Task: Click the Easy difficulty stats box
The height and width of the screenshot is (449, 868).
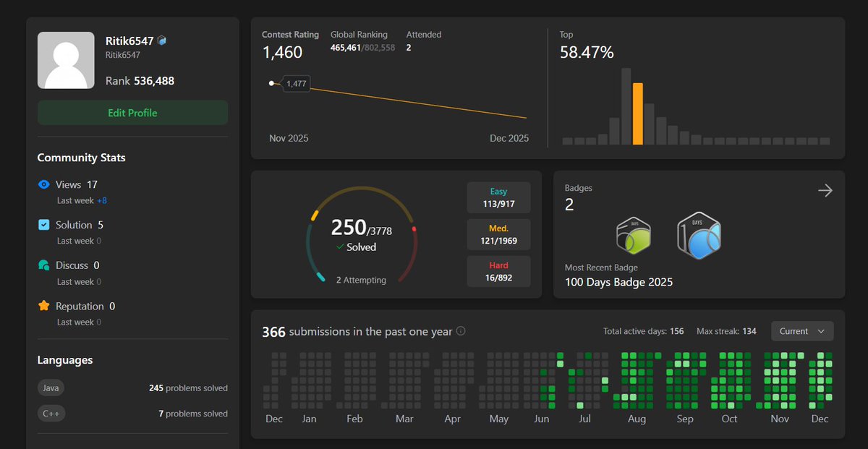Action: click(498, 197)
